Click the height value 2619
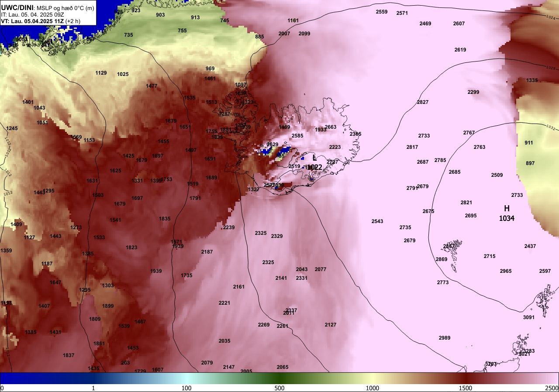 click(460, 50)
